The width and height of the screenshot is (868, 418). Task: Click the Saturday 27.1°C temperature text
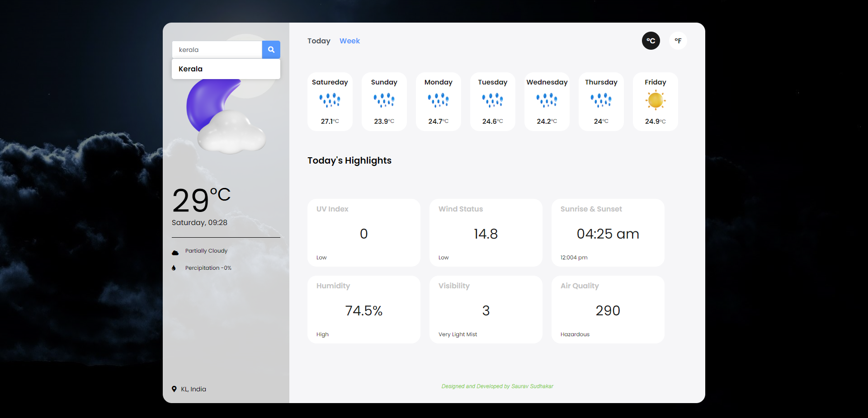(x=330, y=121)
